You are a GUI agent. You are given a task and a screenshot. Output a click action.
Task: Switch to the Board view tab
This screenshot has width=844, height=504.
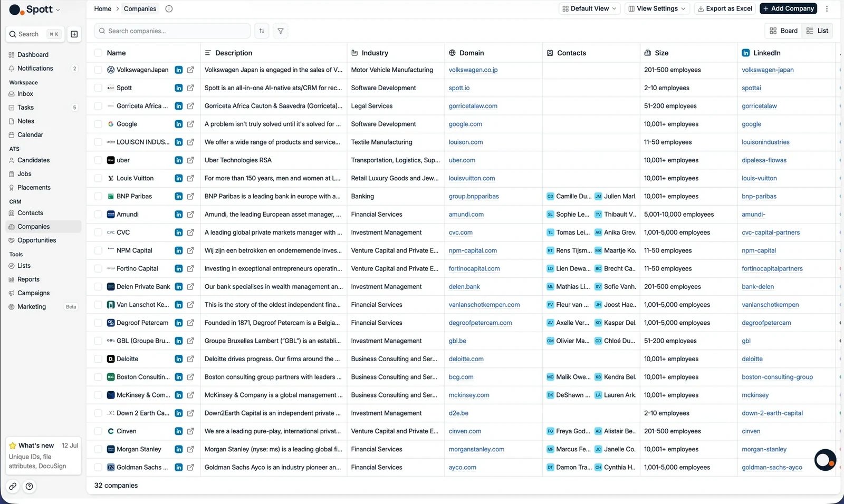click(x=783, y=31)
